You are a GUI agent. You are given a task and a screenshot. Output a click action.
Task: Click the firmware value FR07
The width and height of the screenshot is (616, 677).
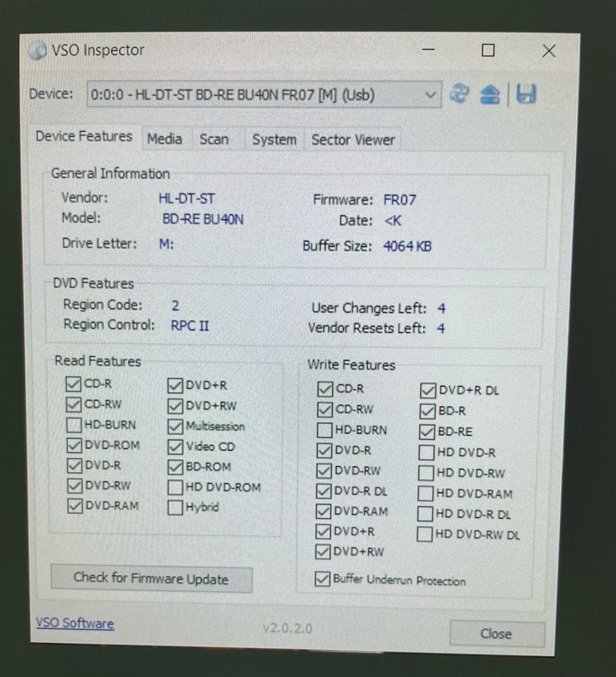(x=400, y=200)
